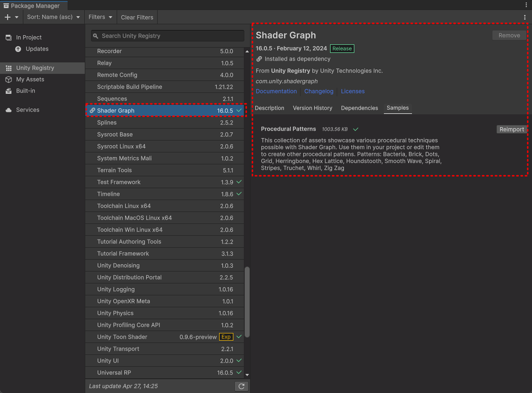Select My Assets in sidebar
532x393 pixels.
pos(42,80)
